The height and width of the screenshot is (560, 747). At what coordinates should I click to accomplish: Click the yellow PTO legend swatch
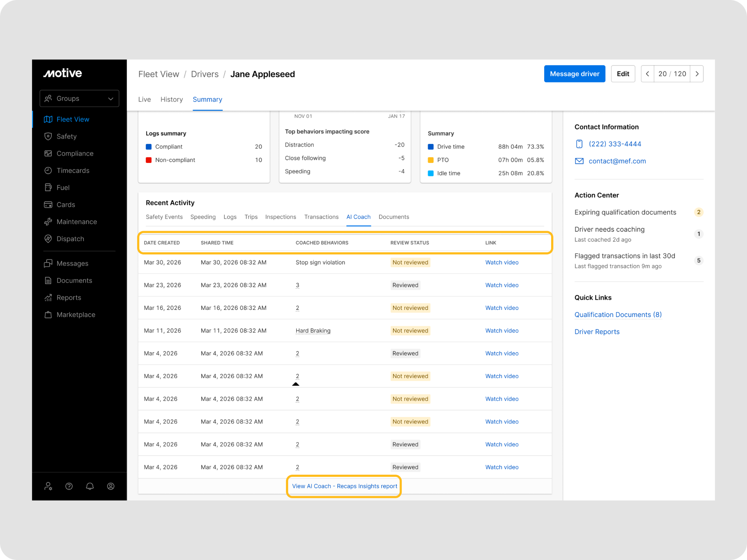[x=431, y=160]
